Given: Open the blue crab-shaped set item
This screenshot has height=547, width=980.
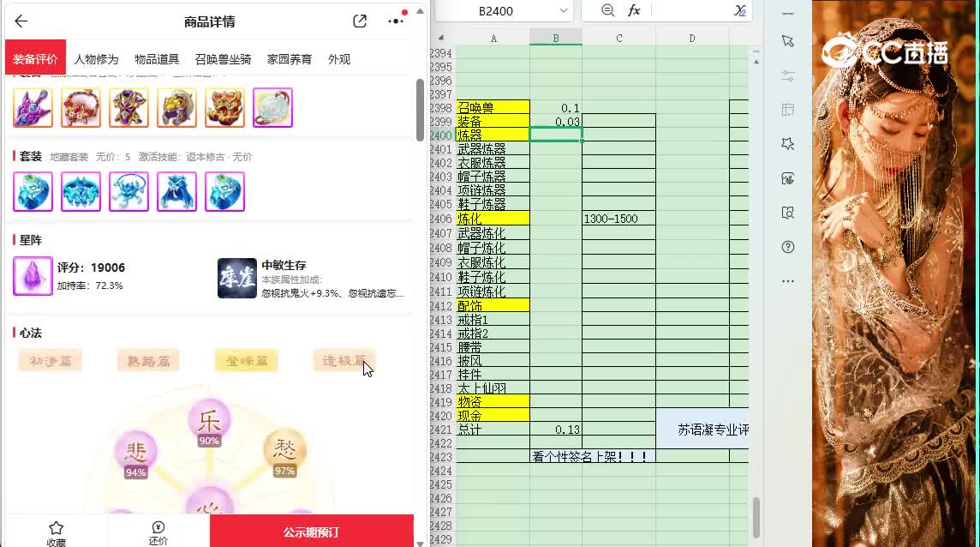Looking at the screenshot, I should [81, 191].
